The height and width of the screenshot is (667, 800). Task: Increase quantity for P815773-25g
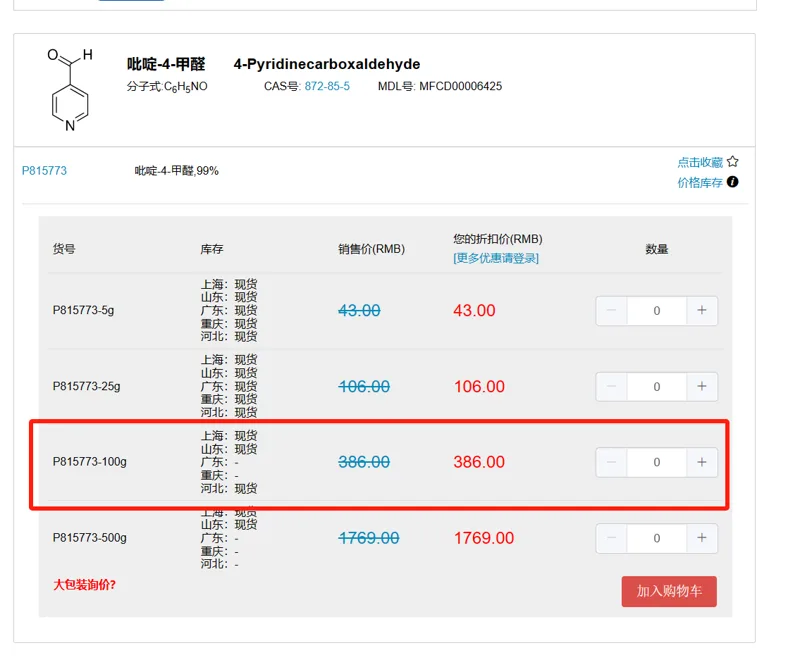click(702, 386)
